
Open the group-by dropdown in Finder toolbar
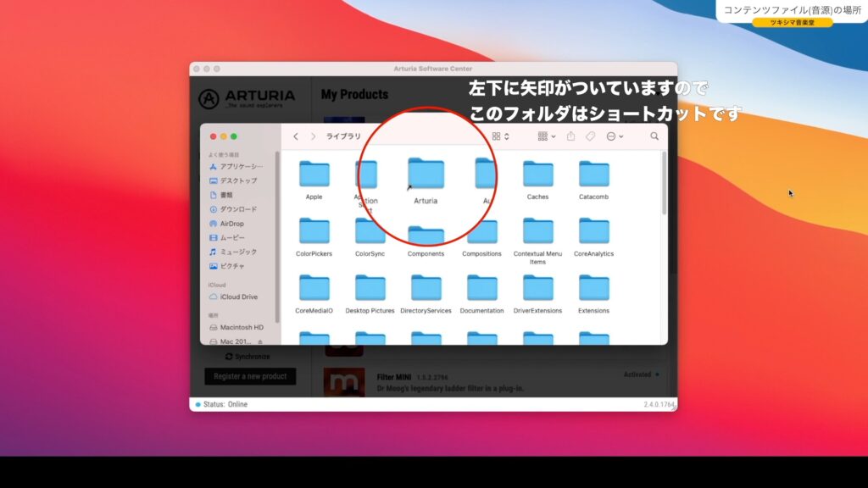[547, 136]
